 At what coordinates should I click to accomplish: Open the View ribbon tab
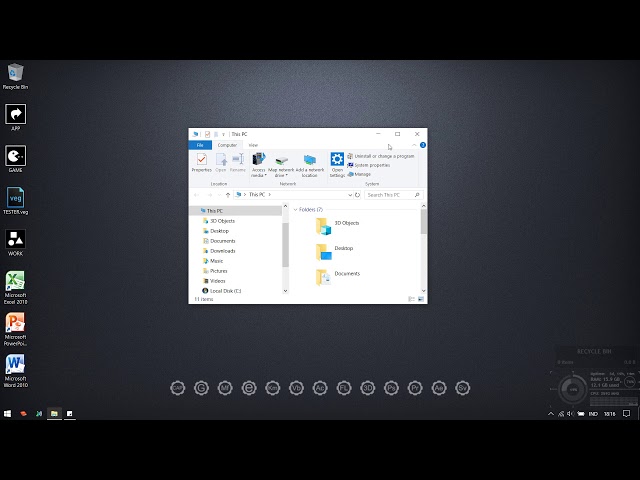pos(253,145)
